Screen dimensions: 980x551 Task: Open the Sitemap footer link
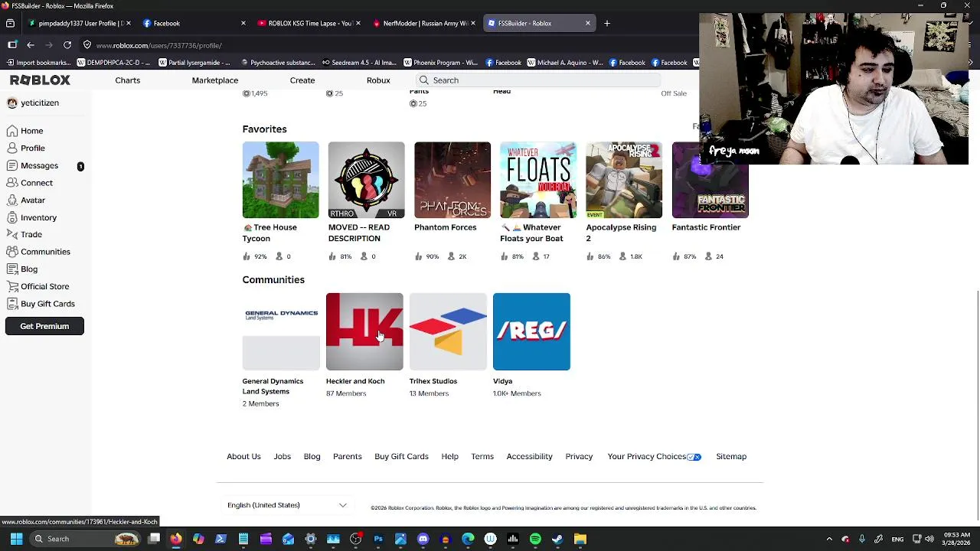731,457
